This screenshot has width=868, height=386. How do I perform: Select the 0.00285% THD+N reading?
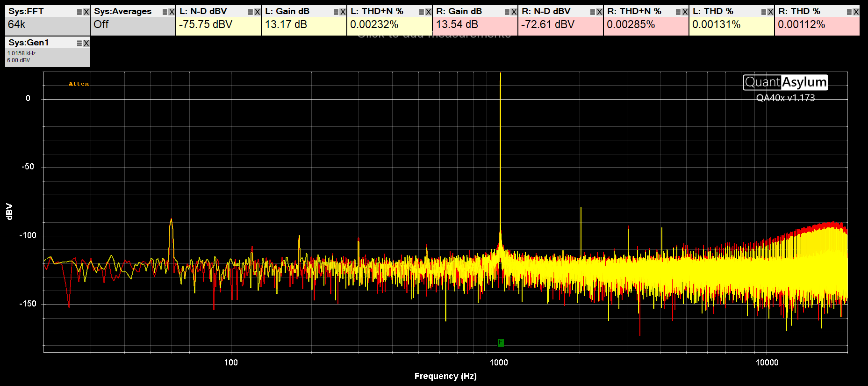[631, 24]
